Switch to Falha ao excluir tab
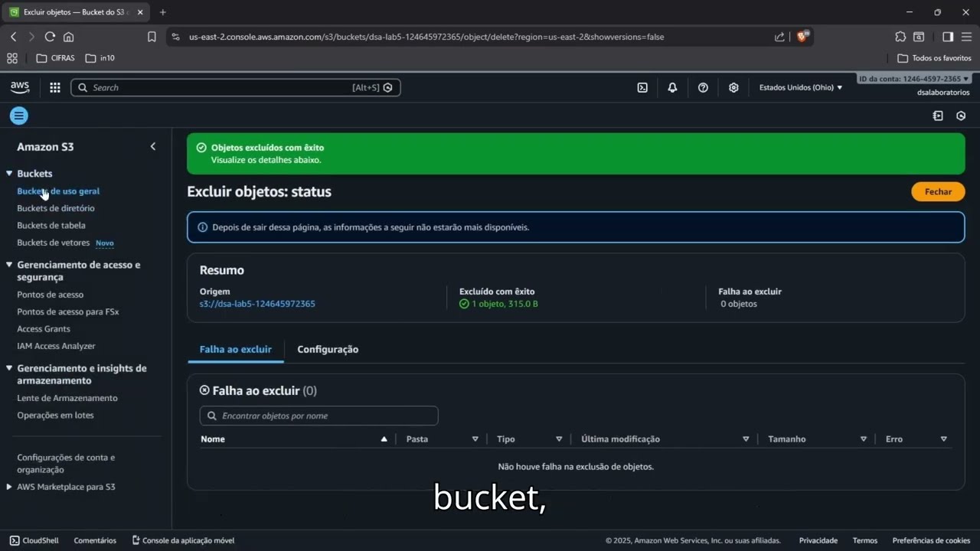The width and height of the screenshot is (980, 551). tap(236, 349)
